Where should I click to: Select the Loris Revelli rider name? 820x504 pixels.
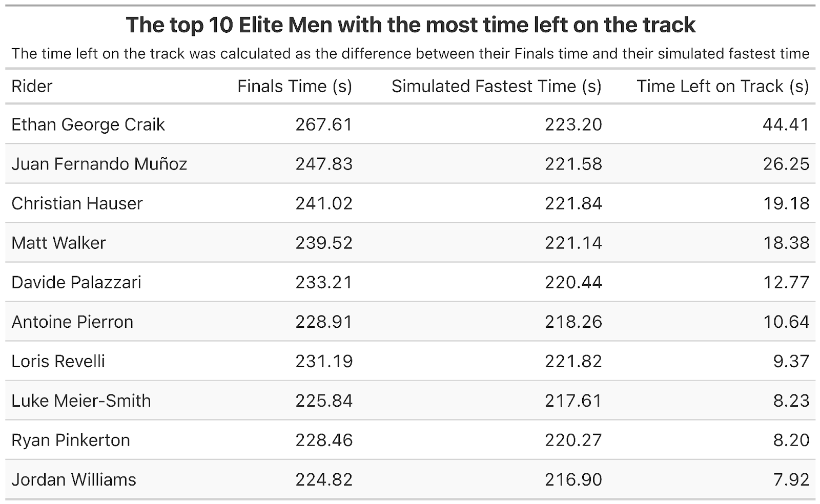[58, 361]
